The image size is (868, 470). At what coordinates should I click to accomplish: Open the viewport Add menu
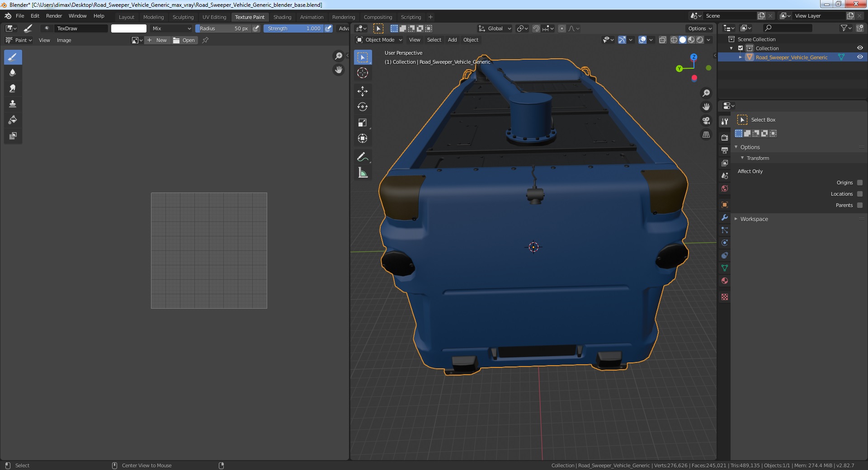pos(452,40)
